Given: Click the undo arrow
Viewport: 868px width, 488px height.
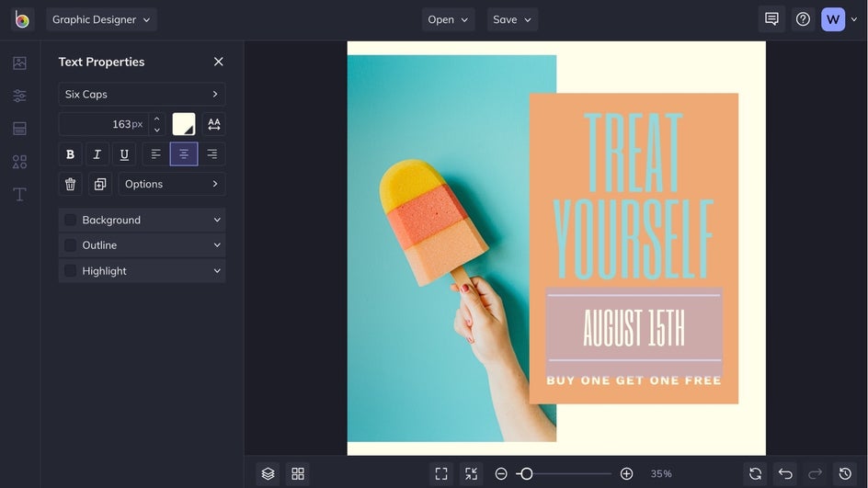Looking at the screenshot, I should point(784,473).
